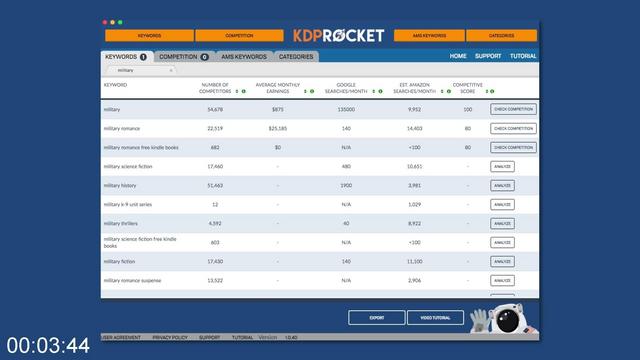Click the 54,678 competitors value
This screenshot has height=360, width=640.
tap(215, 109)
